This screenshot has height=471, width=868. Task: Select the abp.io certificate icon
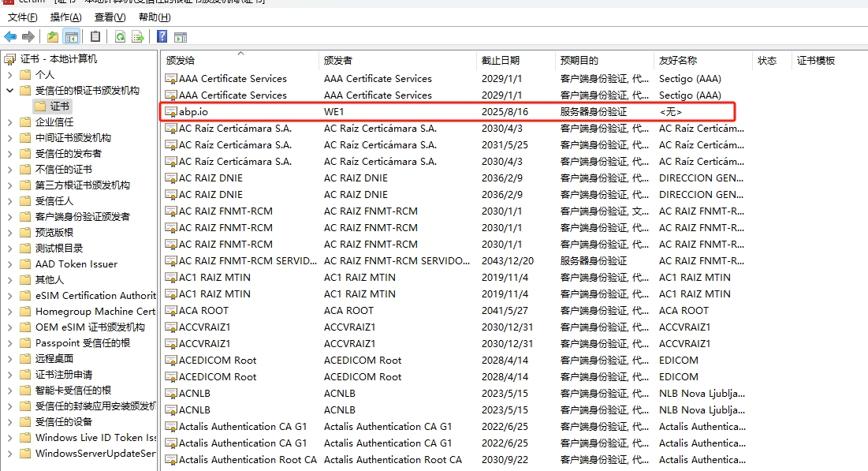click(170, 112)
